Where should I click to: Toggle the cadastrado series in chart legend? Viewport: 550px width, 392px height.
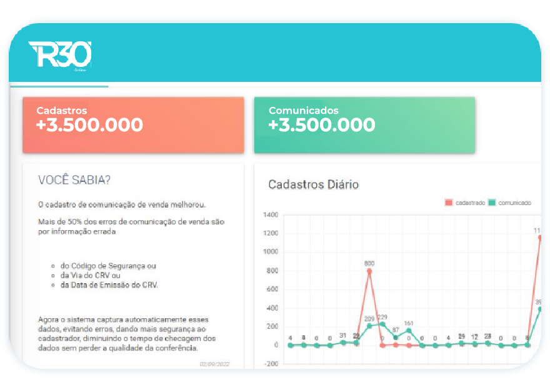pyautogui.click(x=465, y=203)
